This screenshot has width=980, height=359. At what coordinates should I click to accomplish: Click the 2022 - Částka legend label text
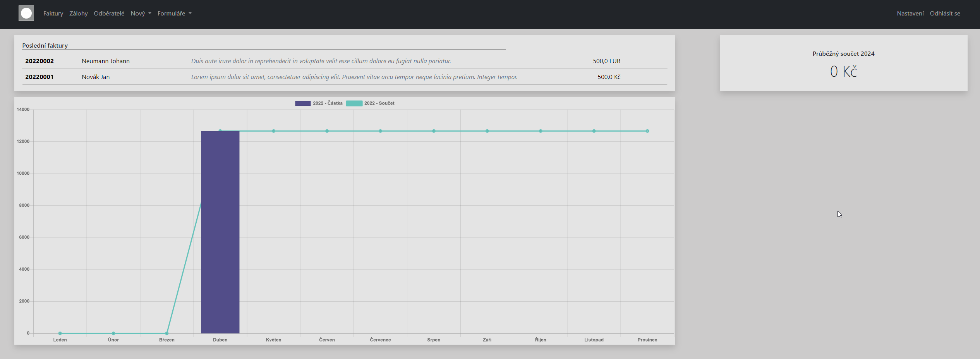(x=328, y=103)
